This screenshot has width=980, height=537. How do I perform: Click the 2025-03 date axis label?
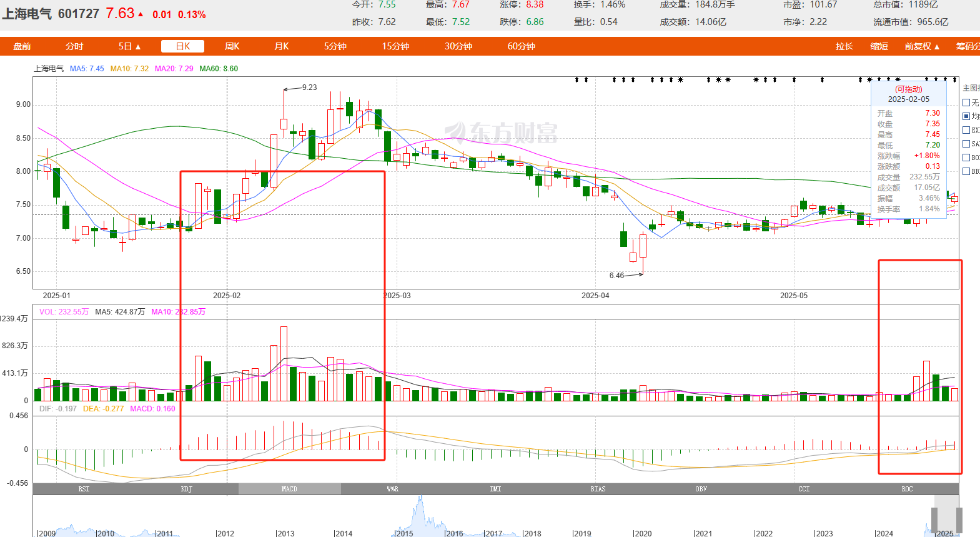[397, 296]
